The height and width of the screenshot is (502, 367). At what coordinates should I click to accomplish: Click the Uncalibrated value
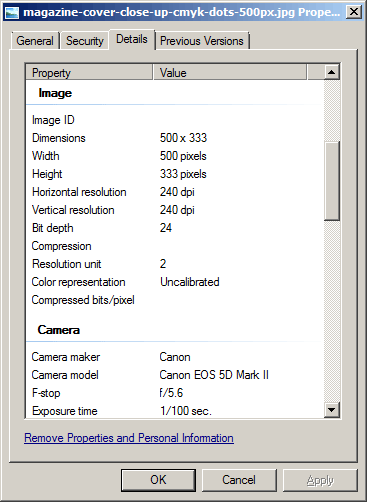pos(190,282)
